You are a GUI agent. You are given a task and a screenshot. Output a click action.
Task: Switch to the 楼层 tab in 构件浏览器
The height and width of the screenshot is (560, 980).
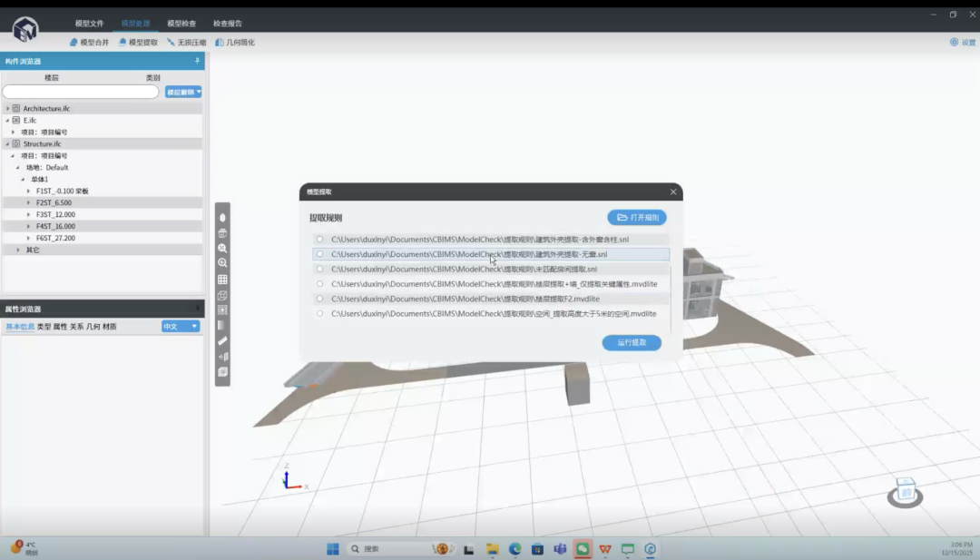(x=51, y=78)
